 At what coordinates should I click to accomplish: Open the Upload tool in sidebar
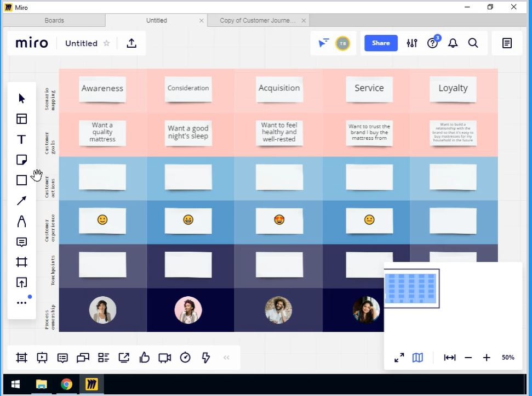(x=22, y=282)
